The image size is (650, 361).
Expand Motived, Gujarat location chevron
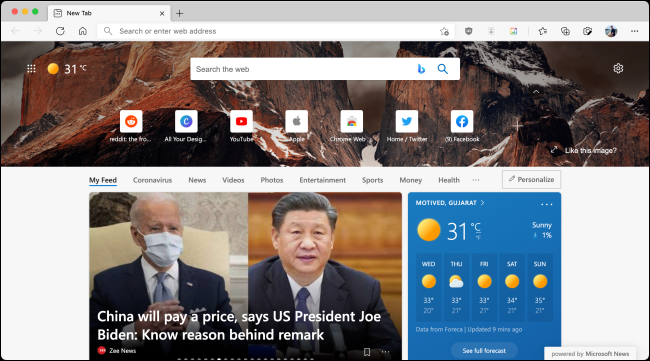pyautogui.click(x=483, y=203)
